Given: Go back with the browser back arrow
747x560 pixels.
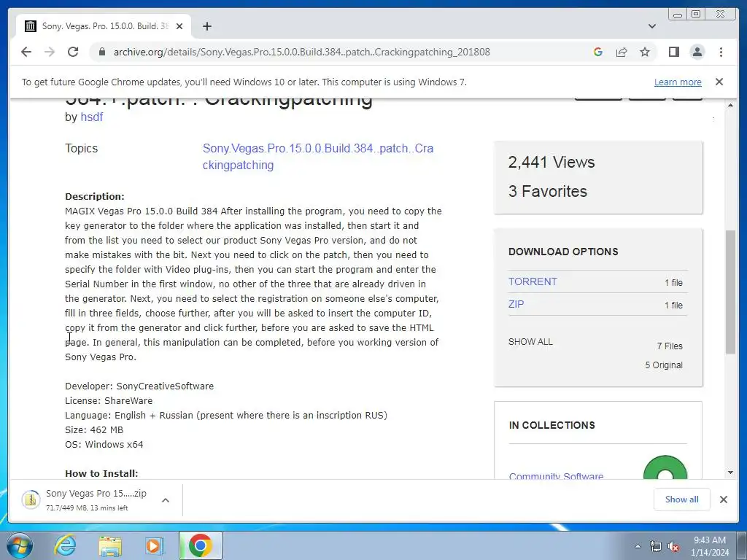Looking at the screenshot, I should pyautogui.click(x=26, y=52).
